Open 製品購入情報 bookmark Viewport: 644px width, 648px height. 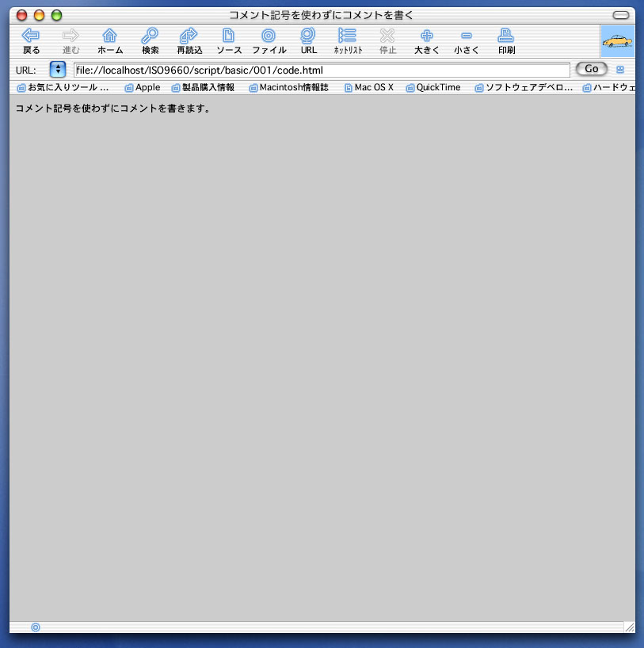(203, 88)
